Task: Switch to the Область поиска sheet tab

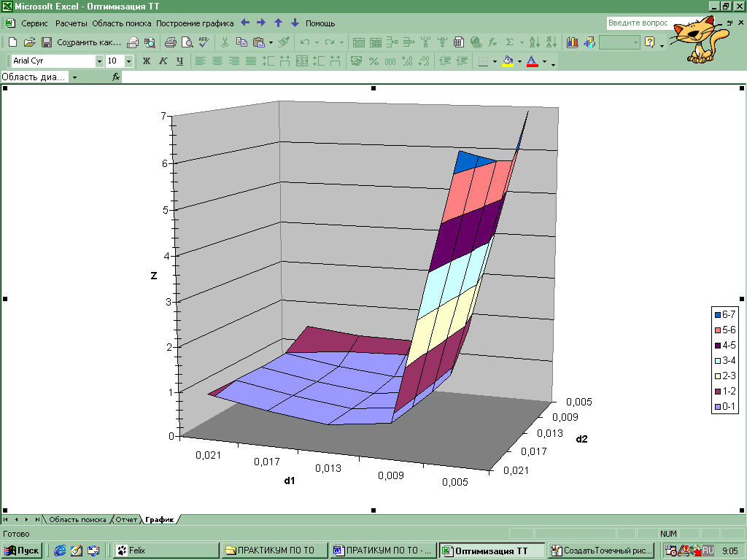Action: tap(77, 519)
